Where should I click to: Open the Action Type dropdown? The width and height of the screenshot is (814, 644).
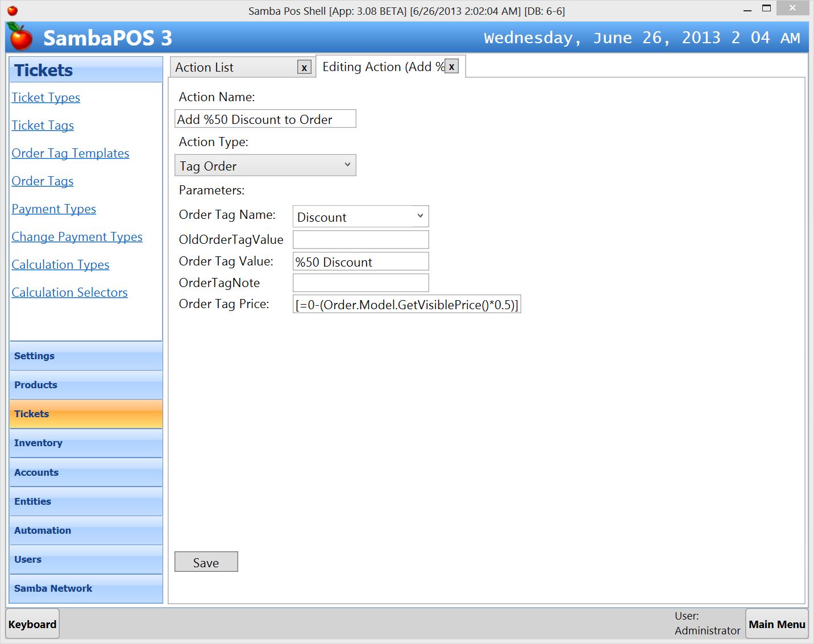[x=265, y=165]
